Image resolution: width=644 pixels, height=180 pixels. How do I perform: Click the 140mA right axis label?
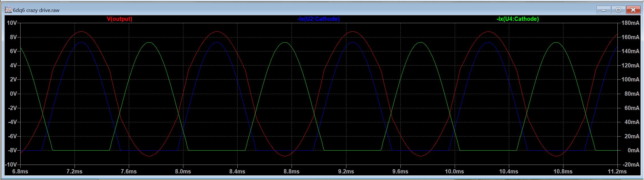point(630,51)
